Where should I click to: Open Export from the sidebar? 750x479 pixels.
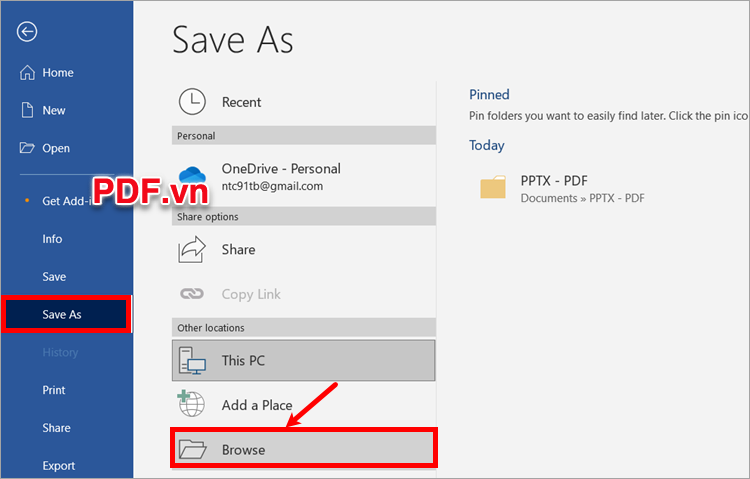tap(58, 466)
